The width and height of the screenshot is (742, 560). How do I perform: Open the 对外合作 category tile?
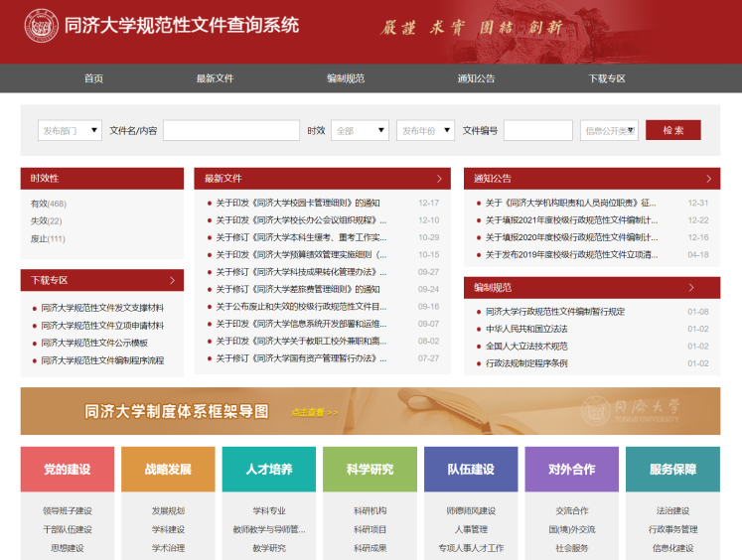pyautogui.click(x=571, y=470)
